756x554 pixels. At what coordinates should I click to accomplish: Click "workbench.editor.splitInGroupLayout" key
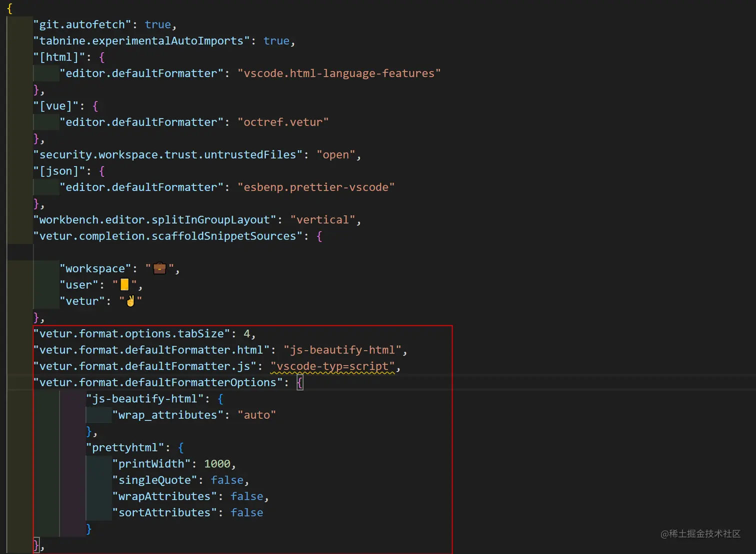tap(154, 219)
